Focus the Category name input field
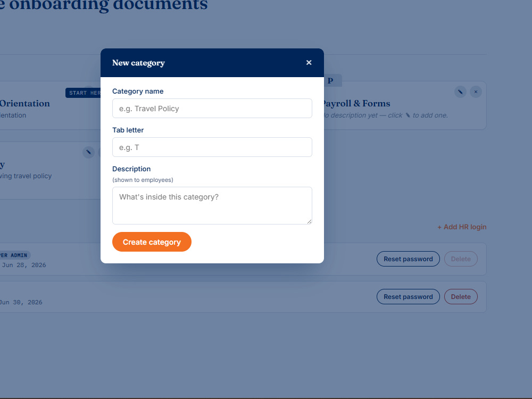Screen dimensions: 532x399 pos(212,108)
